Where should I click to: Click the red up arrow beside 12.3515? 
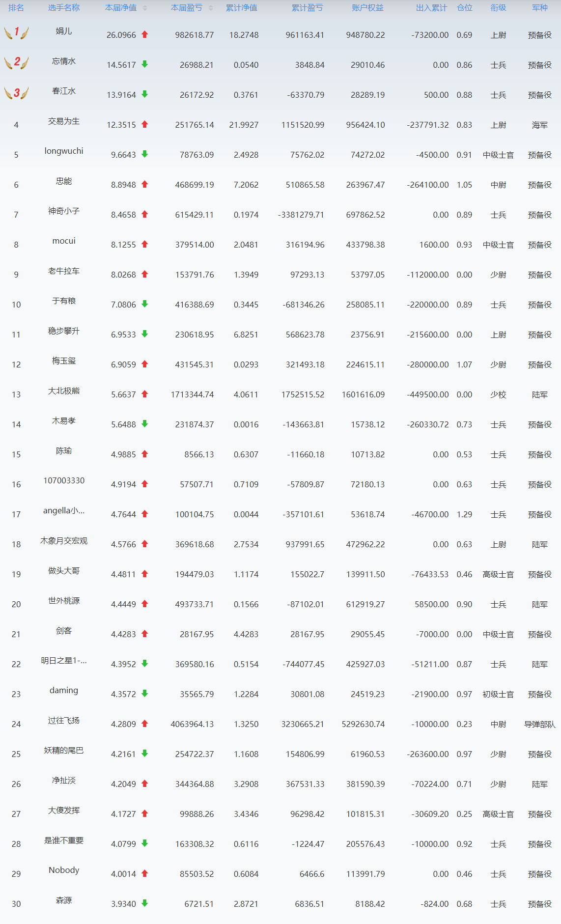point(145,124)
